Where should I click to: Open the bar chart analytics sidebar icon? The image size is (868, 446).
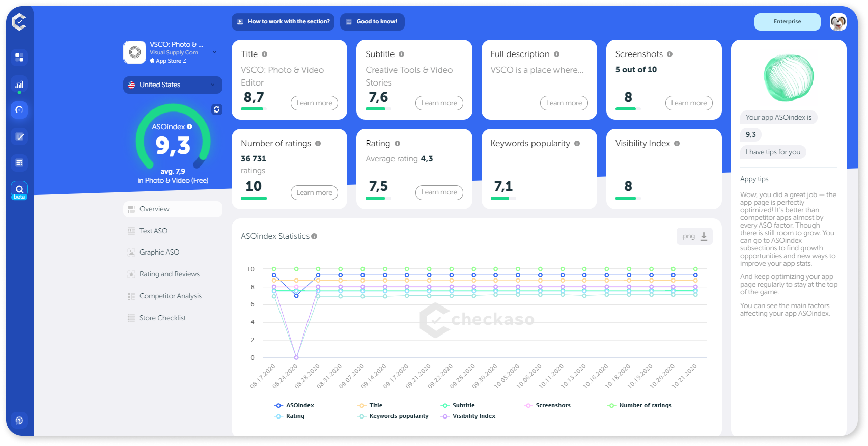pos(19,85)
